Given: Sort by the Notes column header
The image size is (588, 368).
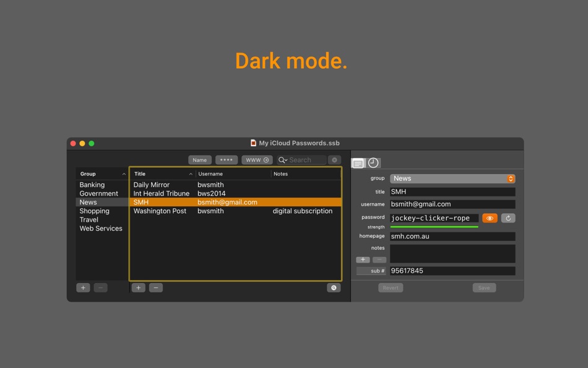Looking at the screenshot, I should click(x=306, y=174).
